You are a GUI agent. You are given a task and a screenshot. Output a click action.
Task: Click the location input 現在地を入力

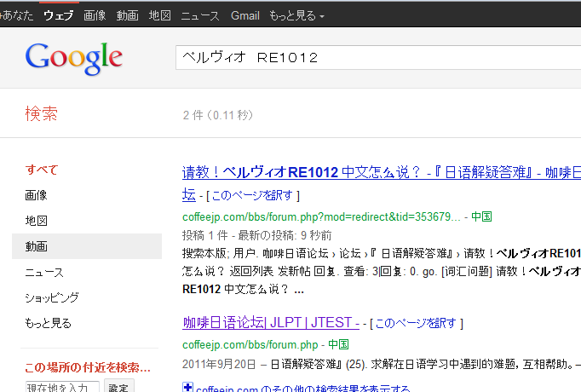coord(62,387)
